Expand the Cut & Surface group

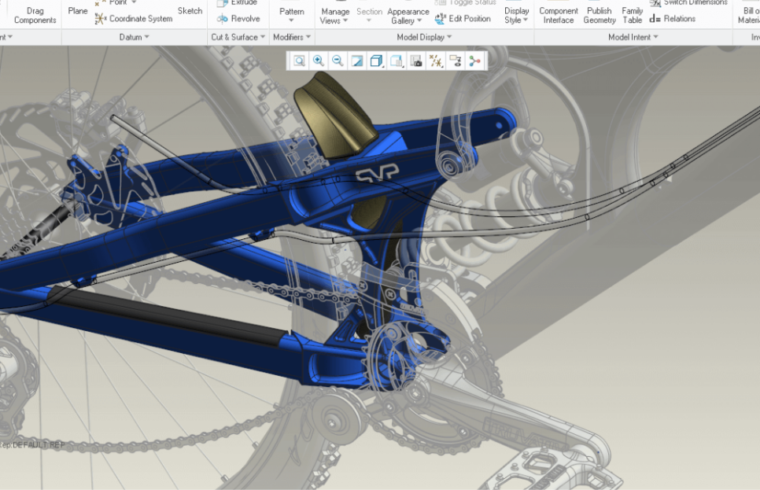coord(238,37)
